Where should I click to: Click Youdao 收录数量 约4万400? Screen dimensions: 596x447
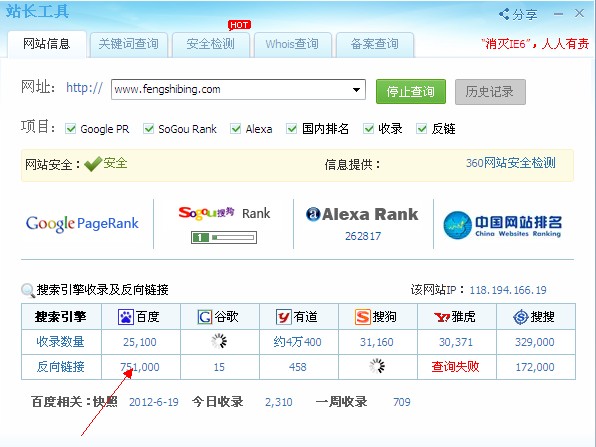pyautogui.click(x=298, y=342)
